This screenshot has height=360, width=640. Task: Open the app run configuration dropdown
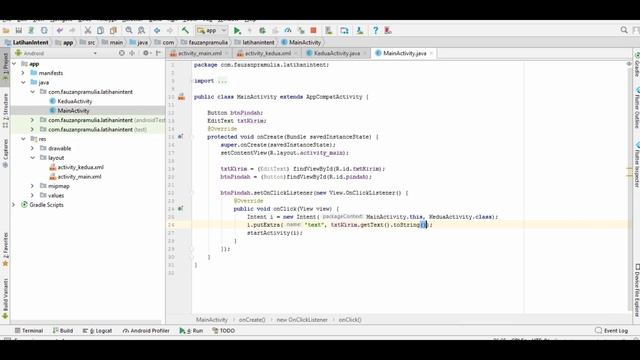211,31
